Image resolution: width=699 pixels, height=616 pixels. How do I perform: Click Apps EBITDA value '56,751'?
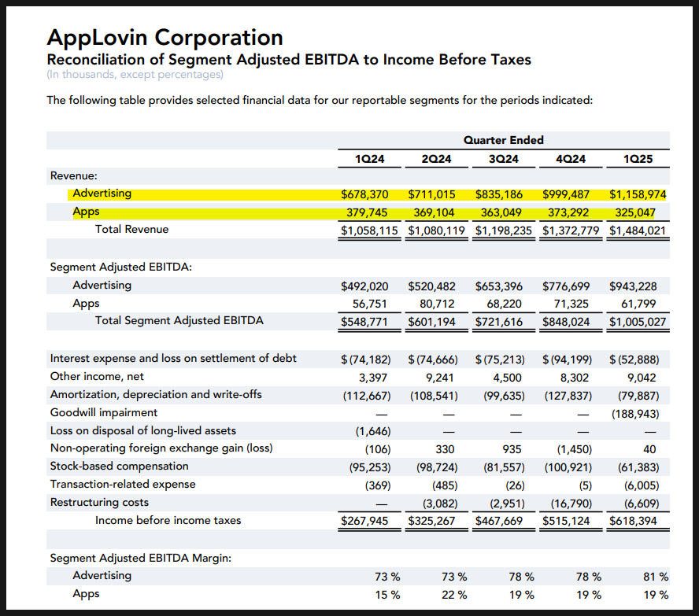point(369,304)
